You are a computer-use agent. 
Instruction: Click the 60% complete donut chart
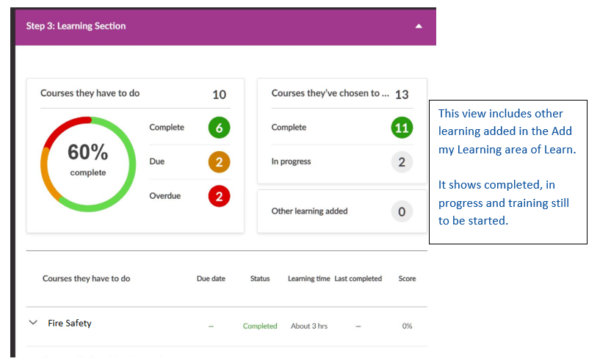(x=87, y=159)
